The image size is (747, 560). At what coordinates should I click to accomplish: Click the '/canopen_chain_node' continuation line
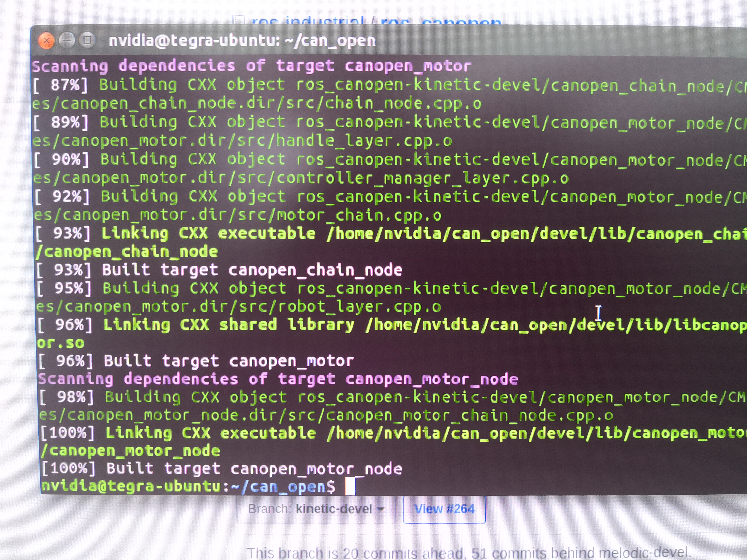(127, 252)
